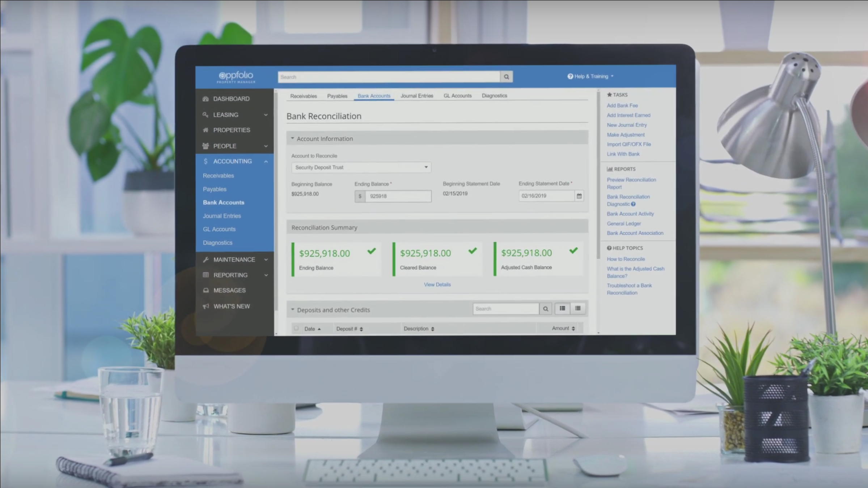Viewport: 868px width, 488px height.
Task: Switch to the Diagnostics tab
Action: pos(494,96)
